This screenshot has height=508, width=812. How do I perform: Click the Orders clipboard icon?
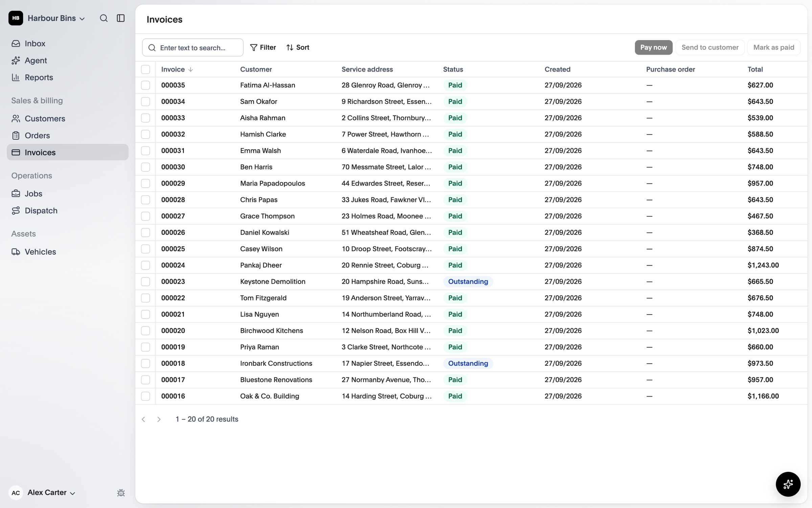16,135
